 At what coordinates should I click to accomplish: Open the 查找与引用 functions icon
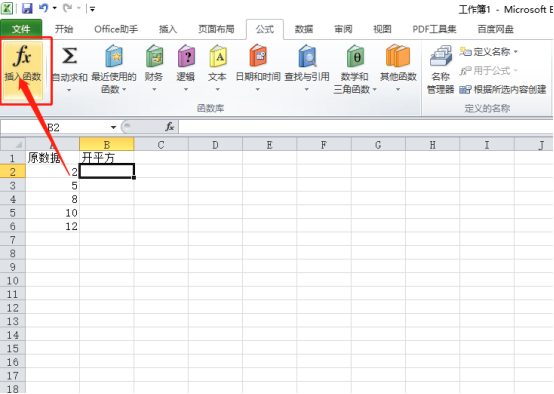(307, 56)
